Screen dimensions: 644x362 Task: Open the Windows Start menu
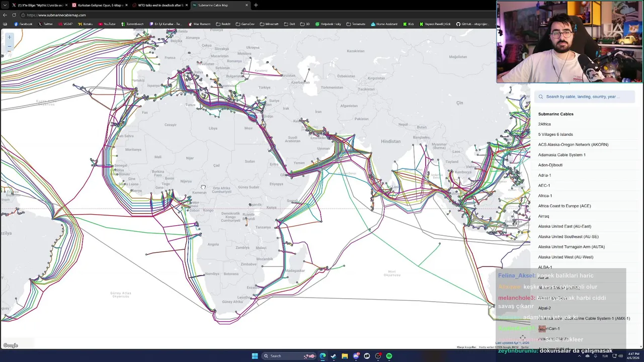tap(255, 356)
